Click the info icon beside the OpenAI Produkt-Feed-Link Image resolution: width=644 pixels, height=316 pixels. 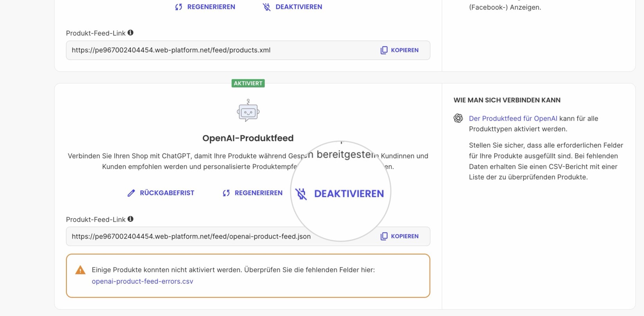131,219
